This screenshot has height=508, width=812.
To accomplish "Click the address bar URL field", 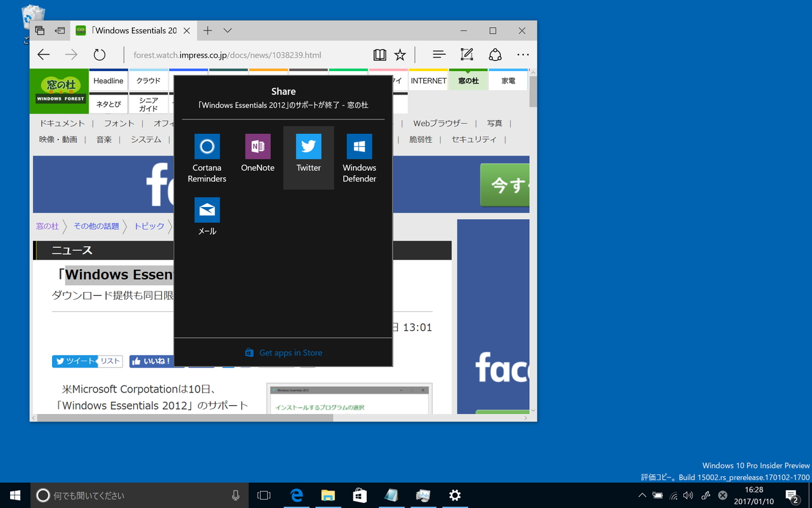I will [x=247, y=55].
